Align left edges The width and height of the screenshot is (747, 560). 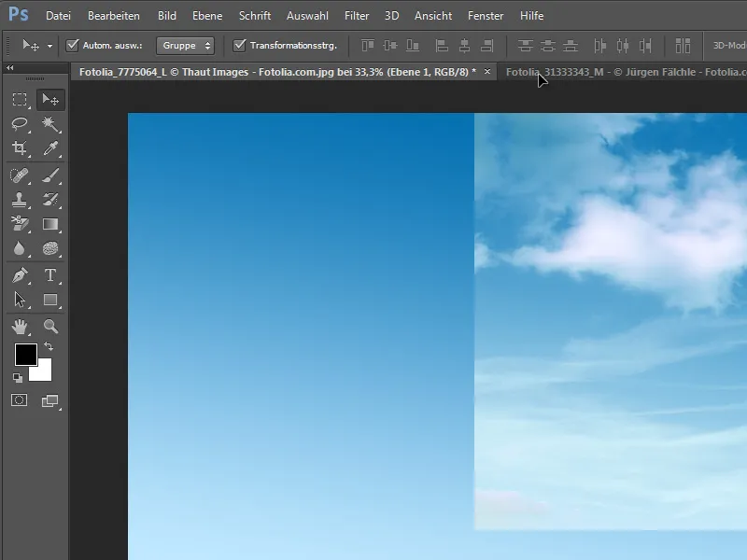coord(442,46)
